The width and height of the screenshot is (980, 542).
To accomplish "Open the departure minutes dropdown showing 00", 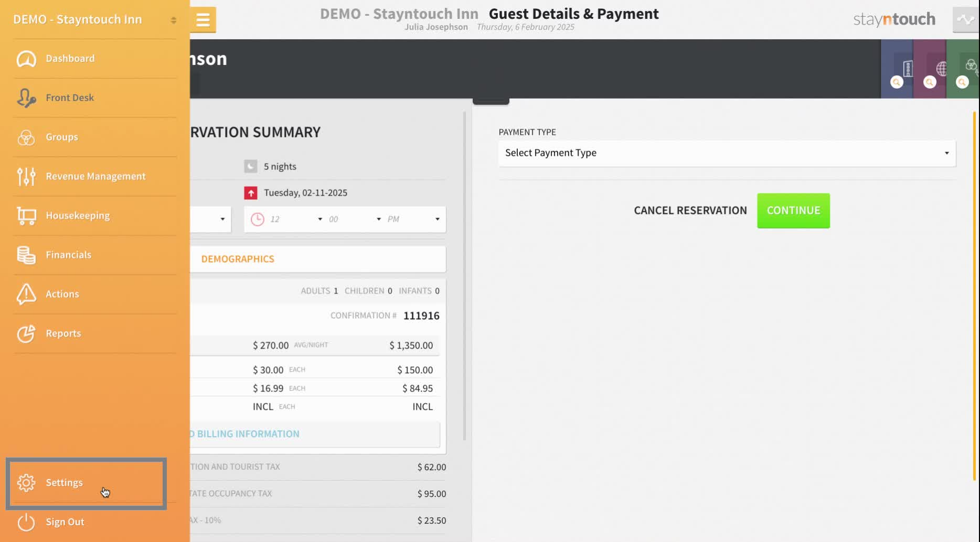I will [355, 219].
